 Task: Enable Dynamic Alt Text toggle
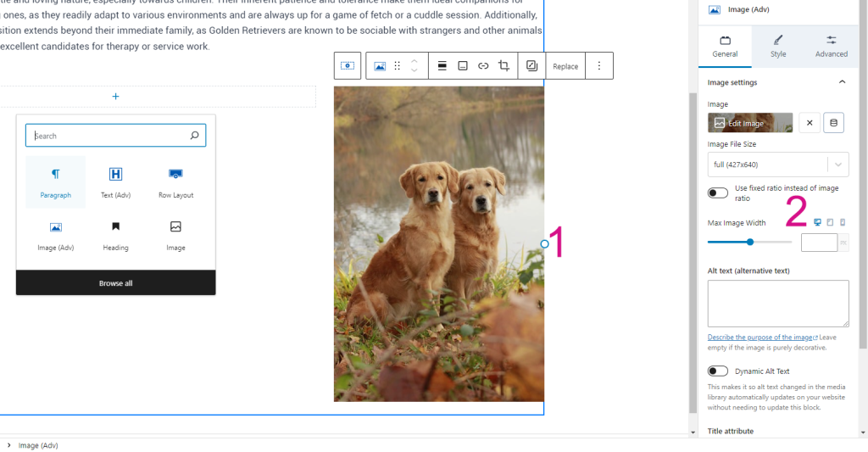coord(718,371)
